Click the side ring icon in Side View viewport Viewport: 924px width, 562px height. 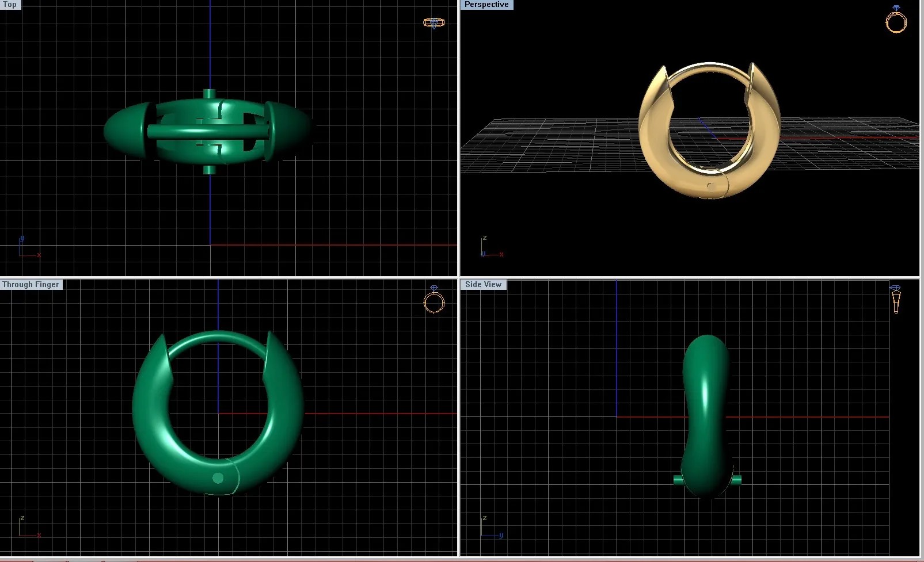(x=895, y=299)
